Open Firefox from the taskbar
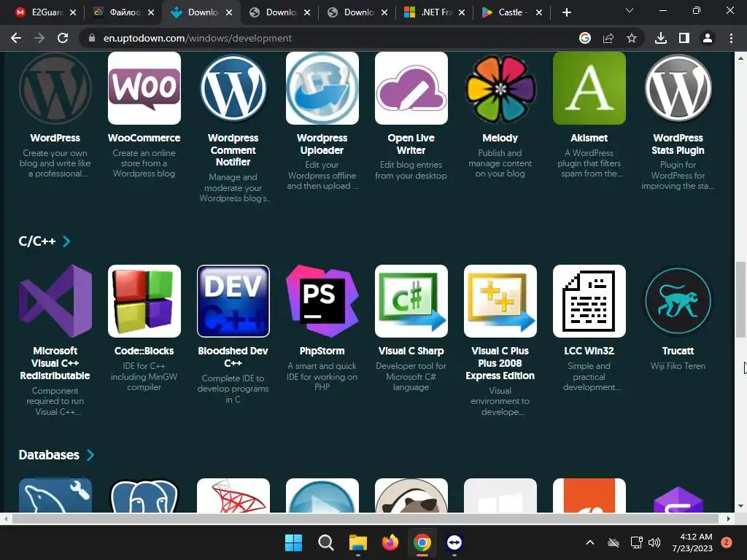Viewport: 747px width, 560px height. click(390, 542)
